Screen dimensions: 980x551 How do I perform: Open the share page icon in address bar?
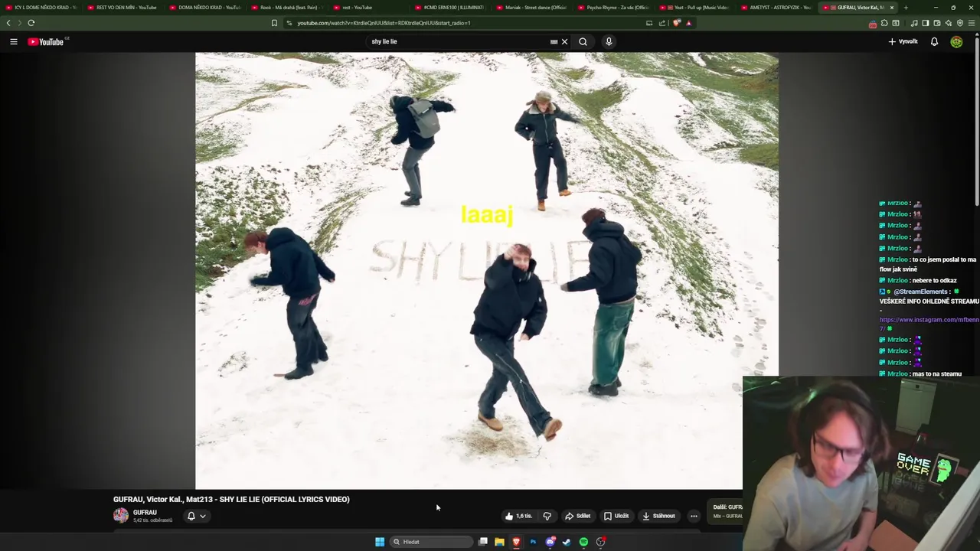pos(662,23)
